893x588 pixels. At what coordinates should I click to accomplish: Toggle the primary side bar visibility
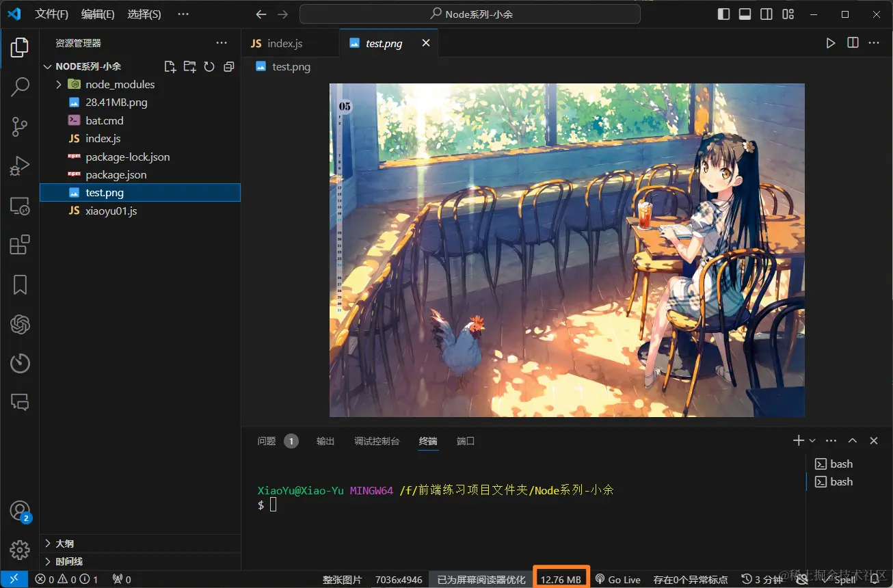724,14
